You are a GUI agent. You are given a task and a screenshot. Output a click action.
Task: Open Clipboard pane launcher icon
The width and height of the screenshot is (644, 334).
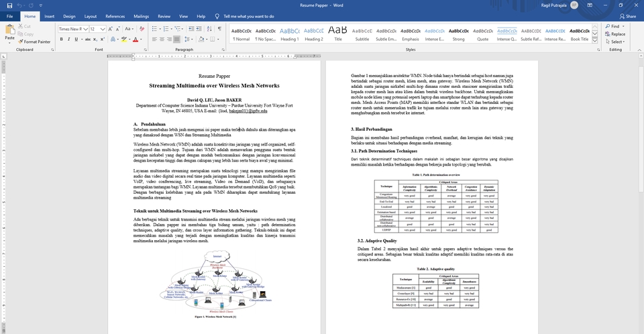pos(52,50)
